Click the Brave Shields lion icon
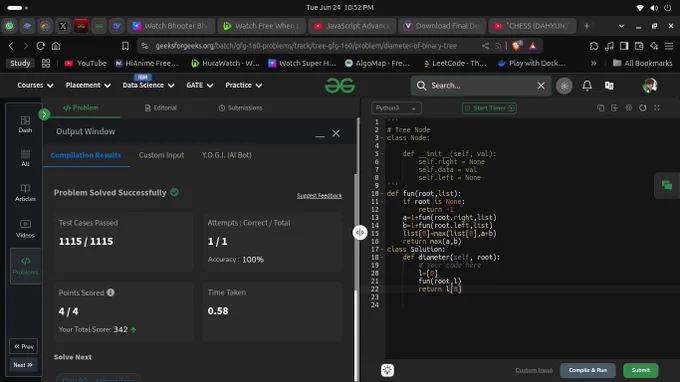680x382 pixels. (516, 46)
